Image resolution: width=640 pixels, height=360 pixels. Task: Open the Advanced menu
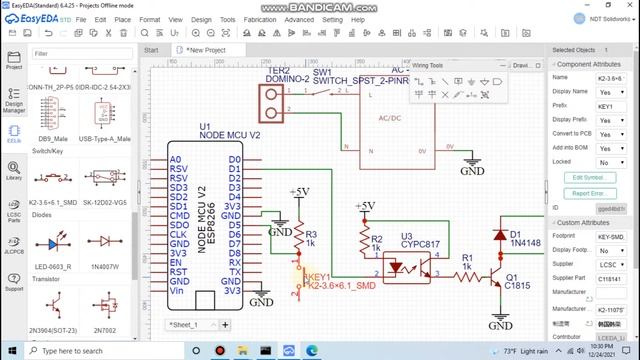tap(299, 20)
